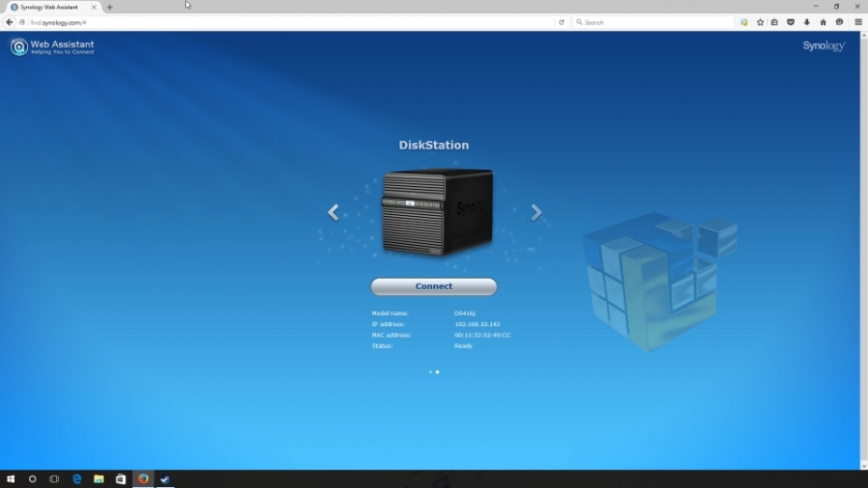Show bookmarks list icon
This screenshot has width=868, height=488.
click(x=774, y=23)
